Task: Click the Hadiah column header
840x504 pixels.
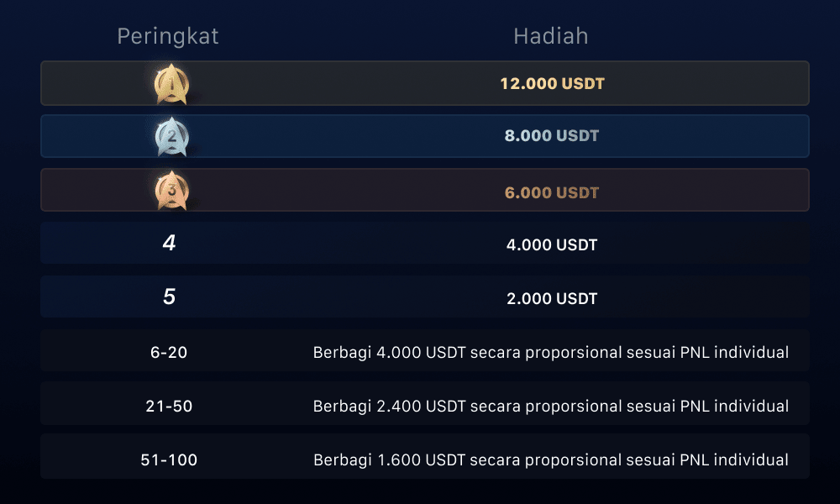Action: (551, 36)
